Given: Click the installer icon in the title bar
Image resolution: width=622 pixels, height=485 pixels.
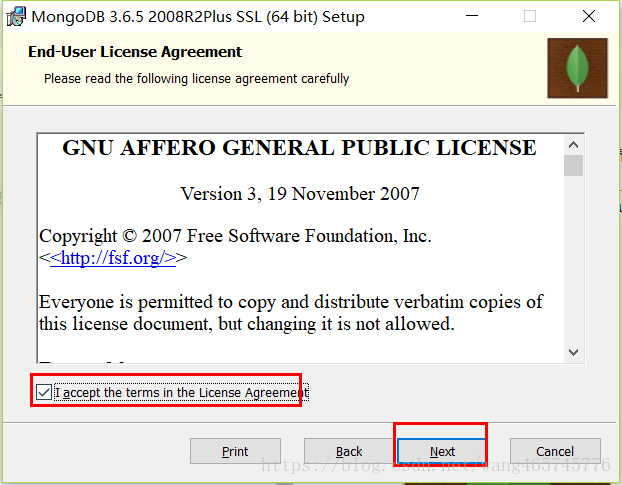Looking at the screenshot, I should pyautogui.click(x=16, y=17).
